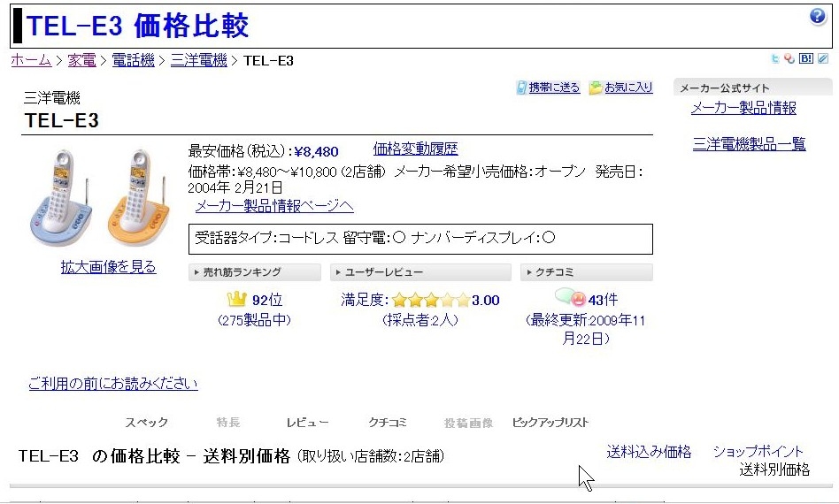Image resolution: width=839 pixels, height=504 pixels.
Task: Share via the Twitter icon
Action: pyautogui.click(x=774, y=58)
